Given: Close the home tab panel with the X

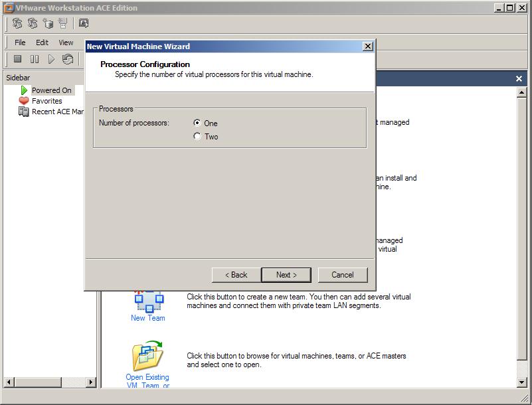Looking at the screenshot, I should [x=519, y=78].
